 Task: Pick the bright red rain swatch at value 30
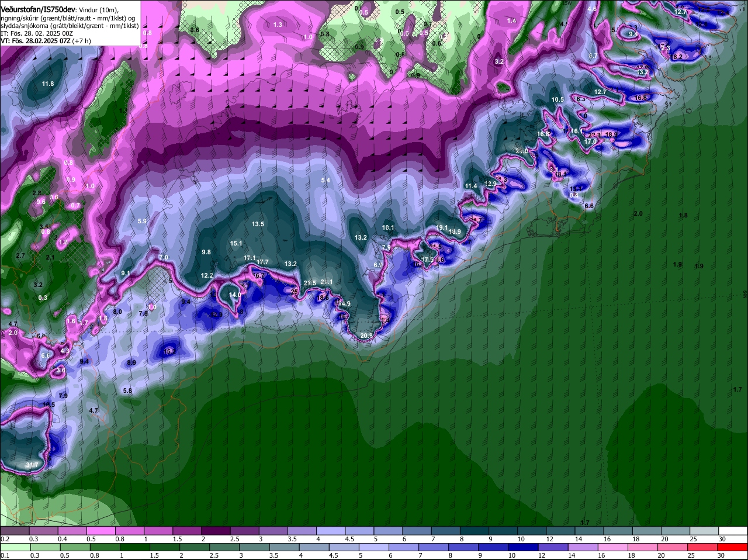click(x=733, y=548)
